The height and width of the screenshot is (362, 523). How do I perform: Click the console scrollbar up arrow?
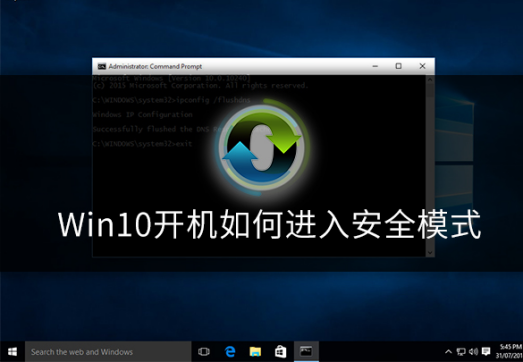(430, 80)
